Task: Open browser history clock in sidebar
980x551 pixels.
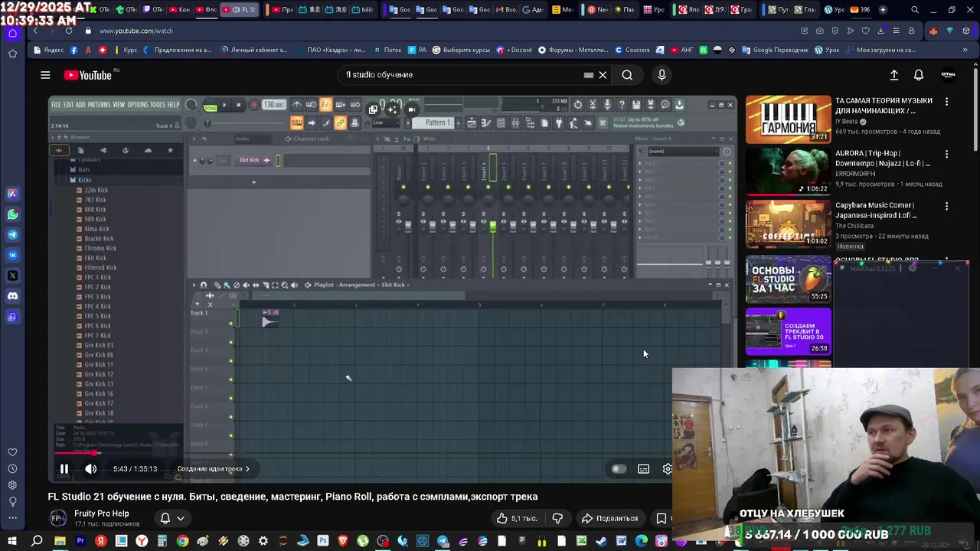Action: tap(12, 469)
